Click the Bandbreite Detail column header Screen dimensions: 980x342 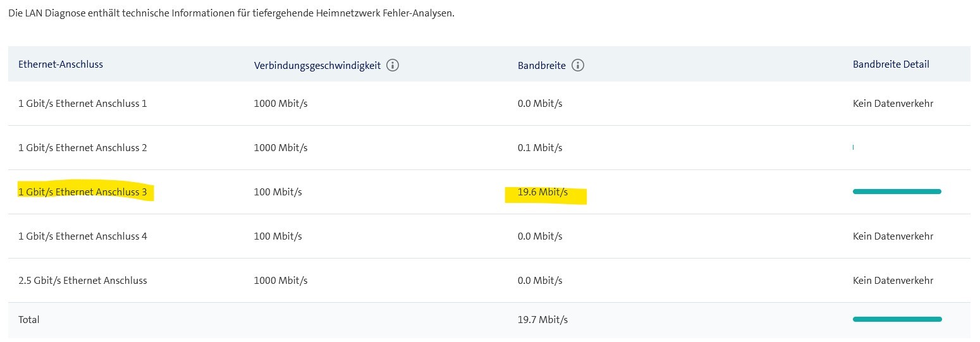891,64
